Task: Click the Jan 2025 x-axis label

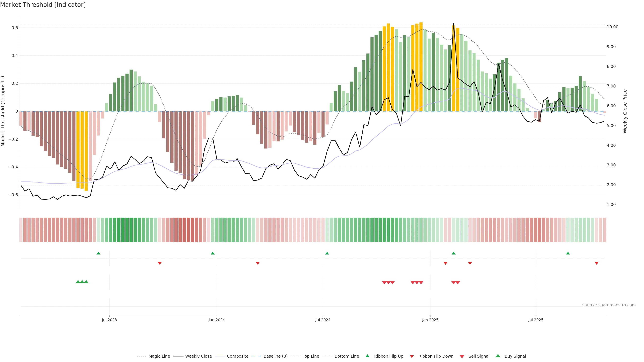Action: (x=430, y=320)
